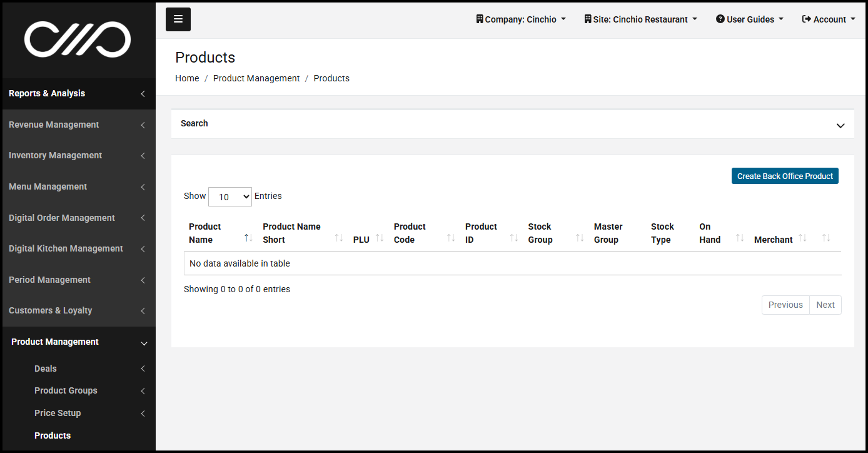This screenshot has height=453, width=868.
Task: Click the Stock Type column header
Action: coord(662,233)
